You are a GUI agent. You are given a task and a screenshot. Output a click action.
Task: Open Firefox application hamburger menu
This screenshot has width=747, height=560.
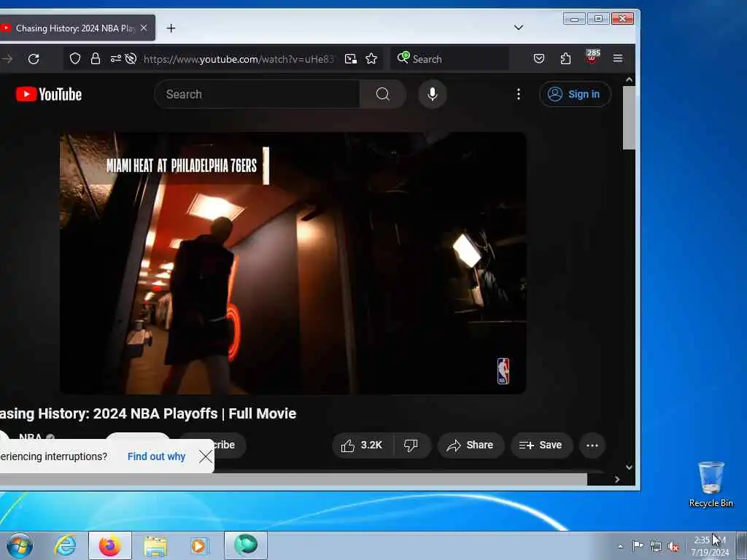pos(618,58)
